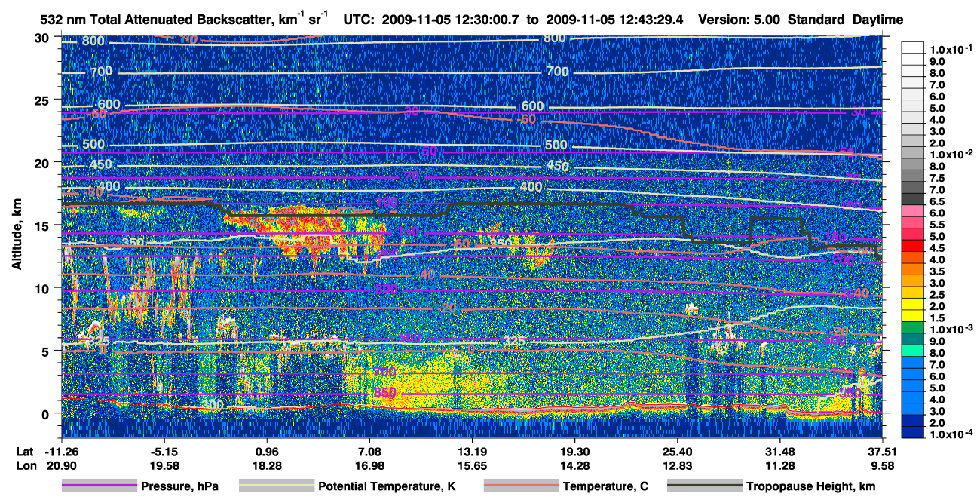Image resolution: width=980 pixels, height=503 pixels.
Task: Click the colorbar label '1.0x10-4'
Action: coord(951,434)
